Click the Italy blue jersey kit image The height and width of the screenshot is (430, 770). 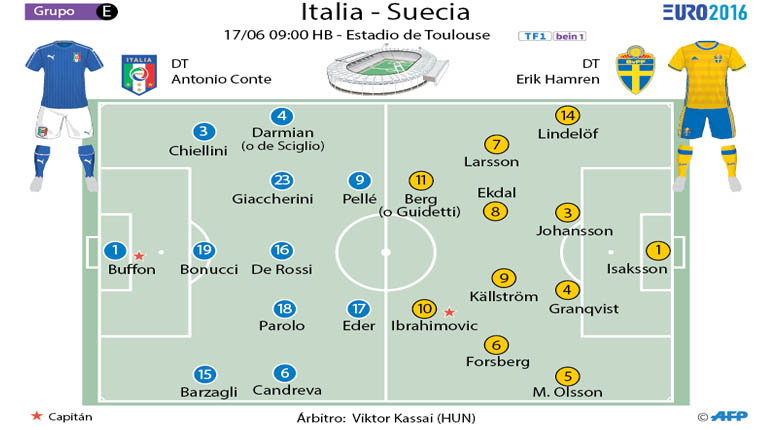[64, 116]
